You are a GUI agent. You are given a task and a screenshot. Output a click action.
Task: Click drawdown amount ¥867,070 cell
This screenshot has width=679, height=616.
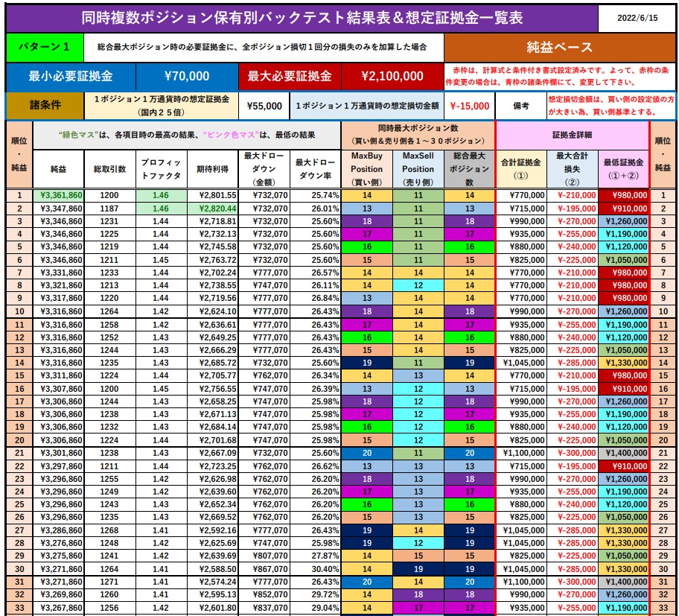coord(264,569)
